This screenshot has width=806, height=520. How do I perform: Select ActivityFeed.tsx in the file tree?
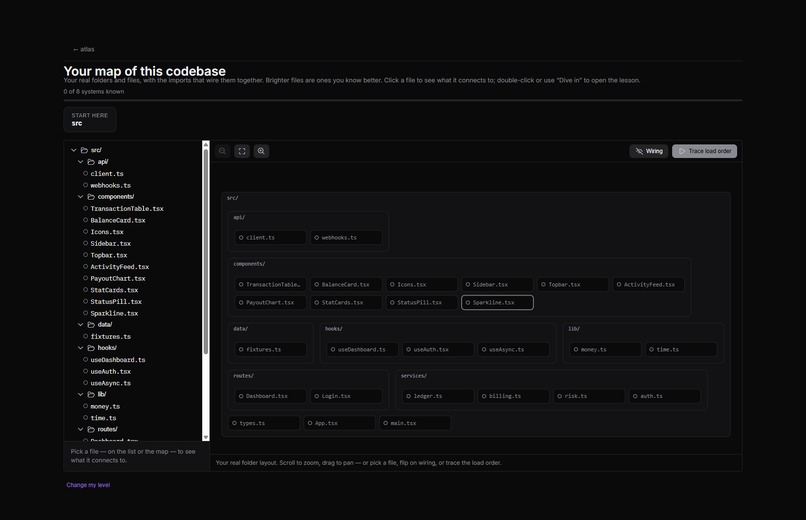[x=119, y=267]
